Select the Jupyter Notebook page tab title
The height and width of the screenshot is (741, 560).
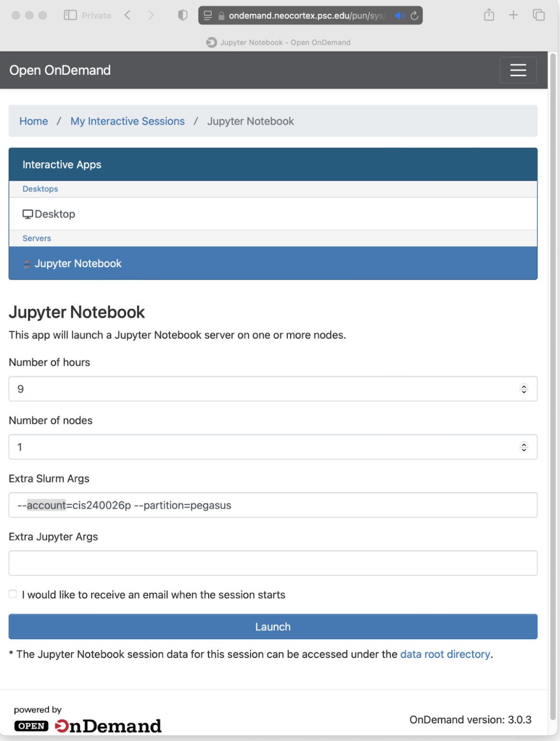click(285, 43)
